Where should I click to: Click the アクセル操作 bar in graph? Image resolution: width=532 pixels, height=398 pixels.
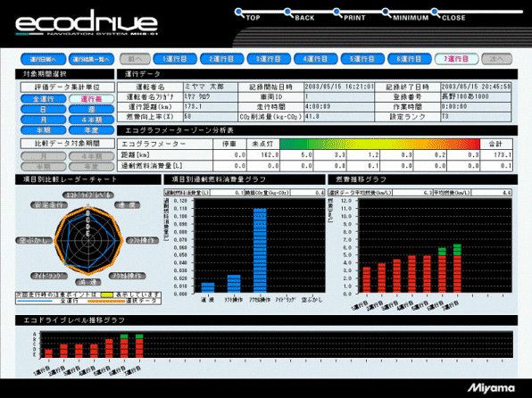point(260,251)
